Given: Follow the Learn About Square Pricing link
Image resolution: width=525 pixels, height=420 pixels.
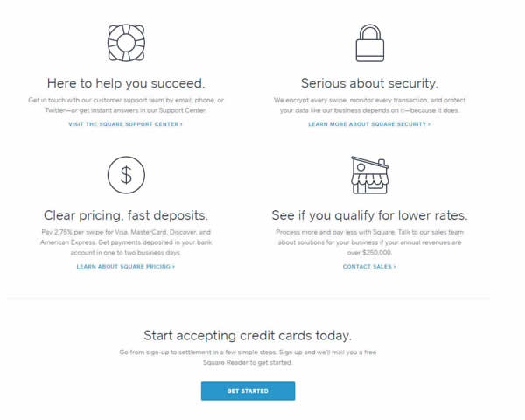Looking at the screenshot, I should 125,267.
